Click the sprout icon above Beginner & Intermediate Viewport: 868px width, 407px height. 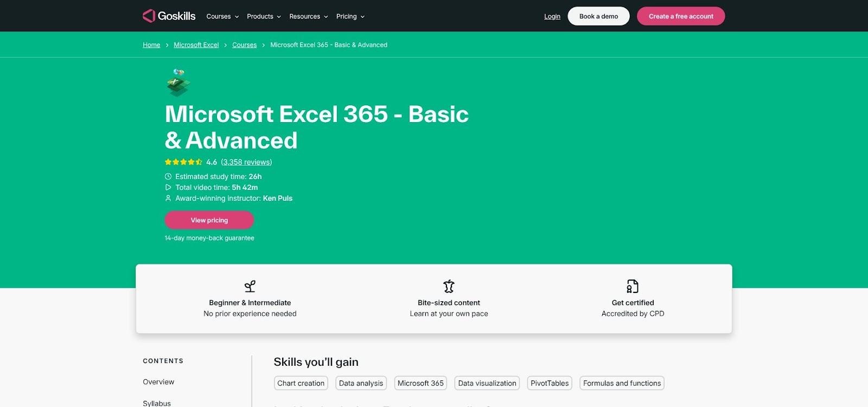(250, 286)
